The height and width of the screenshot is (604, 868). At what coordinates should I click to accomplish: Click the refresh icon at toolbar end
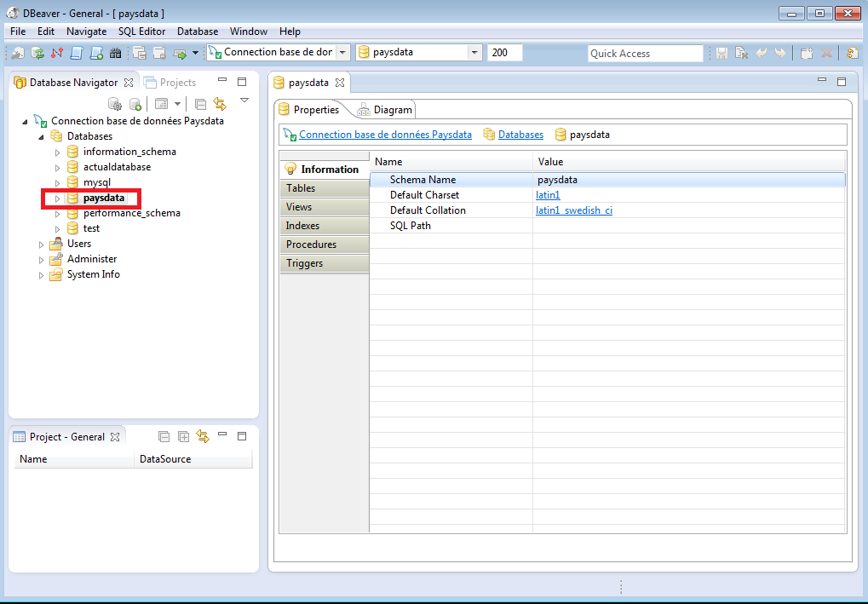point(853,53)
